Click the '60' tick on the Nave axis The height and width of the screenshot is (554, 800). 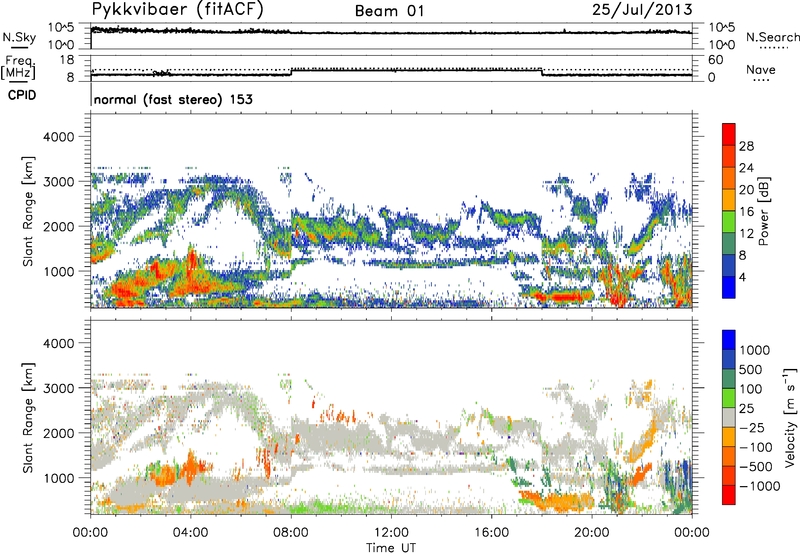click(x=715, y=60)
